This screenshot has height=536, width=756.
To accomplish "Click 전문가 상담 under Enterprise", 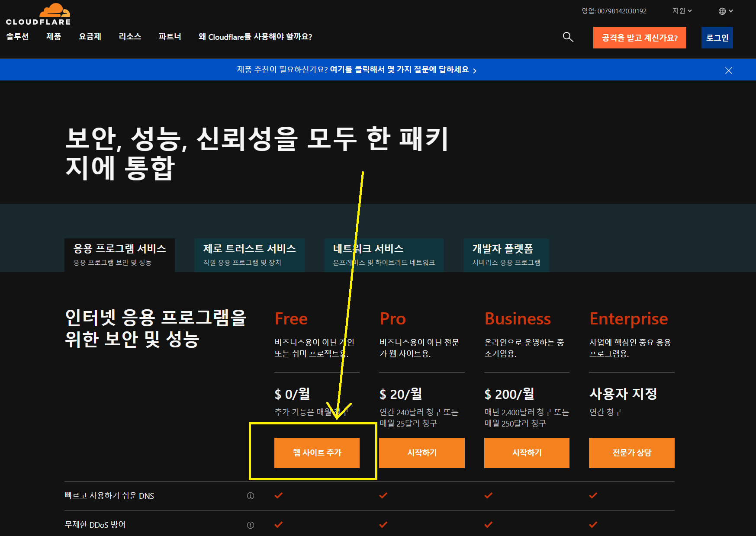I will tap(632, 453).
